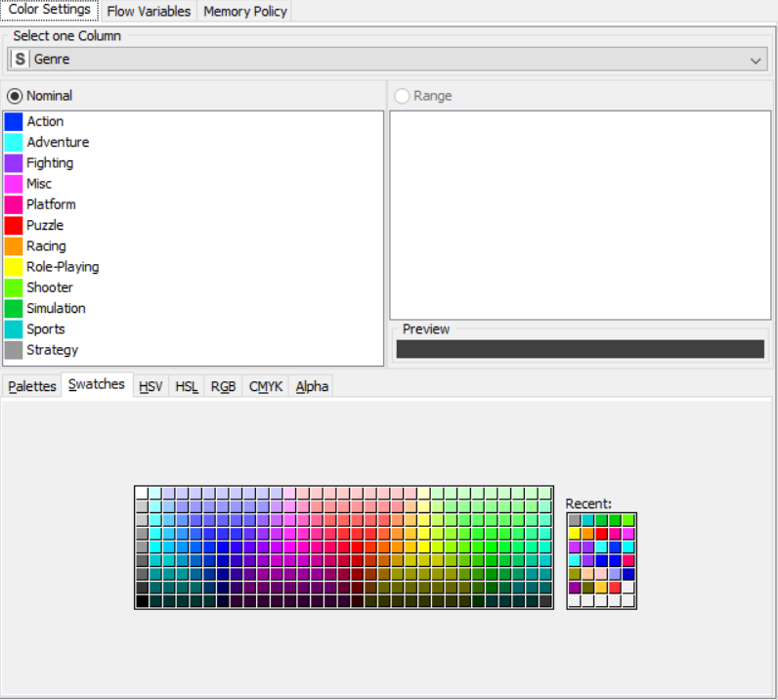Select the Adventure genre row

point(194,143)
